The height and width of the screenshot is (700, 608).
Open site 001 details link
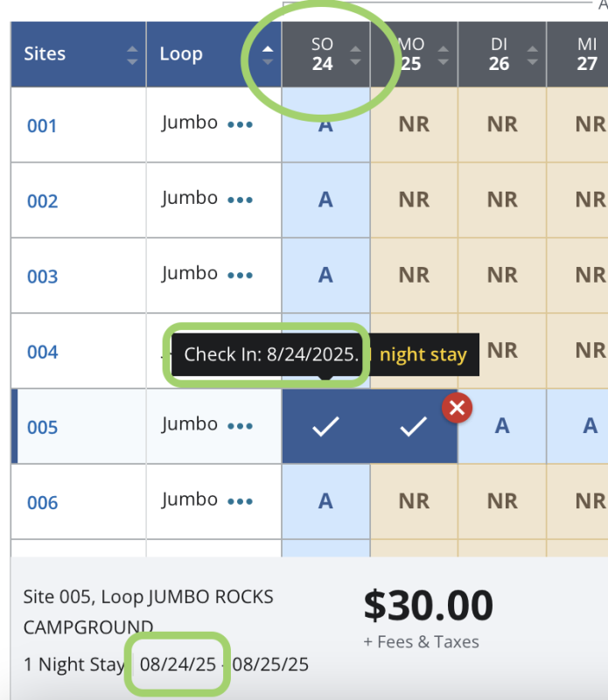tap(42, 126)
